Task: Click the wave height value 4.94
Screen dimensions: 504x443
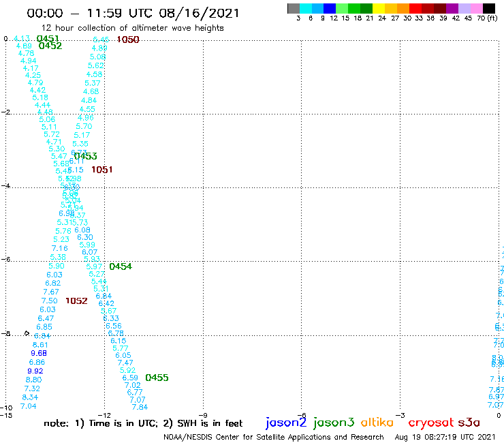Action: 29,61
